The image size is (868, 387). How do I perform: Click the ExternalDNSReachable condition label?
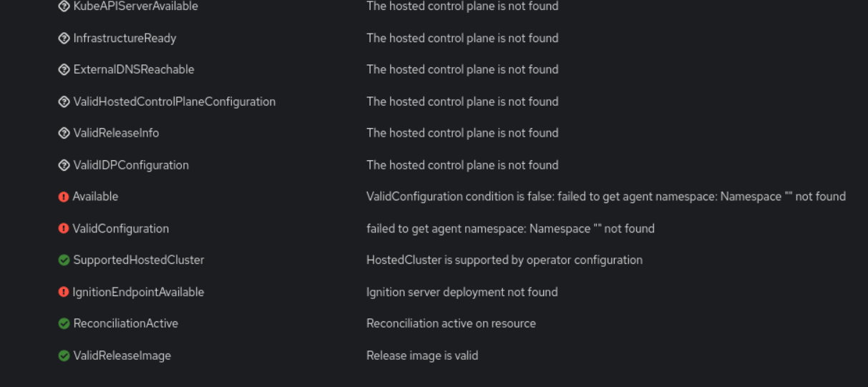click(x=133, y=69)
